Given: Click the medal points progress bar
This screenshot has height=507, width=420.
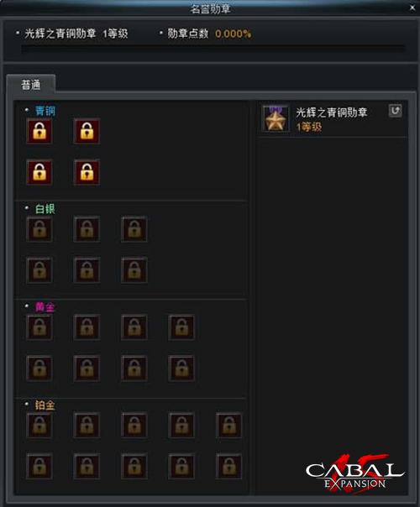Looking at the screenshot, I should pos(213,50).
